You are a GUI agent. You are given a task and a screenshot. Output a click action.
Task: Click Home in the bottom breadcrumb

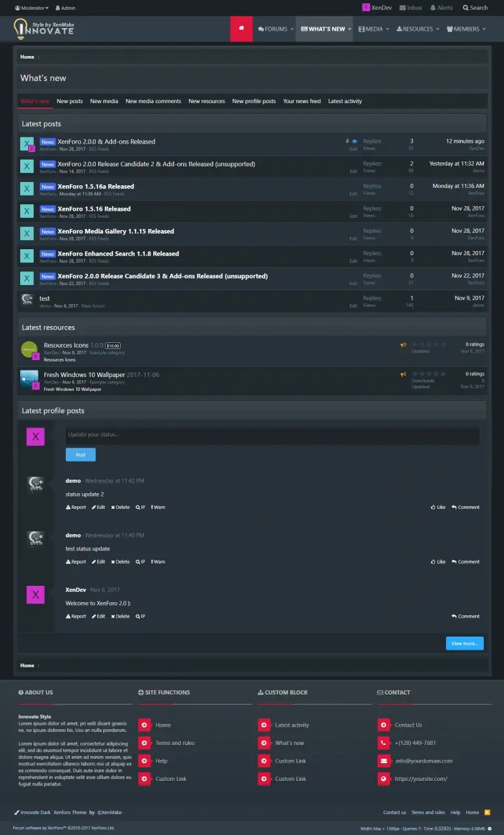click(x=27, y=665)
